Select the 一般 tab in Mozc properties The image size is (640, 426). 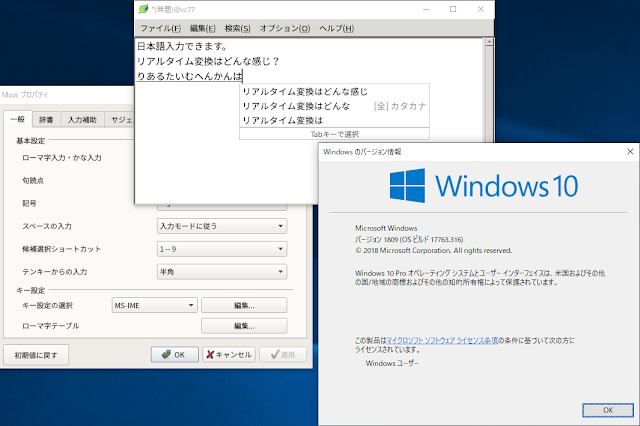[18, 119]
